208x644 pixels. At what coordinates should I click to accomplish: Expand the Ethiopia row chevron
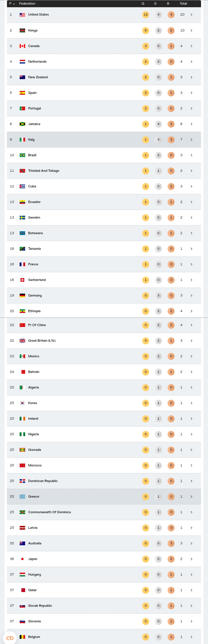pyautogui.click(x=191, y=311)
